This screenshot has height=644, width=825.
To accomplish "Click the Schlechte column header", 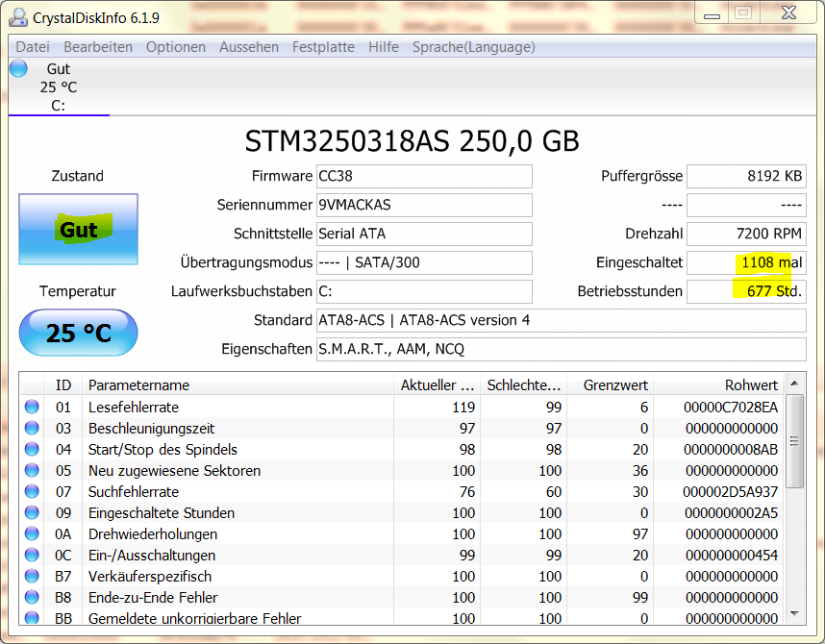I will tap(523, 385).
